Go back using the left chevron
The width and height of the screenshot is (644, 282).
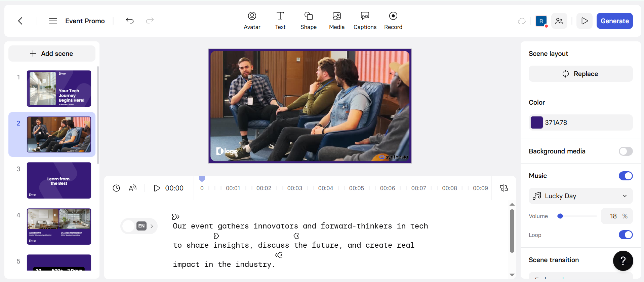(x=20, y=21)
